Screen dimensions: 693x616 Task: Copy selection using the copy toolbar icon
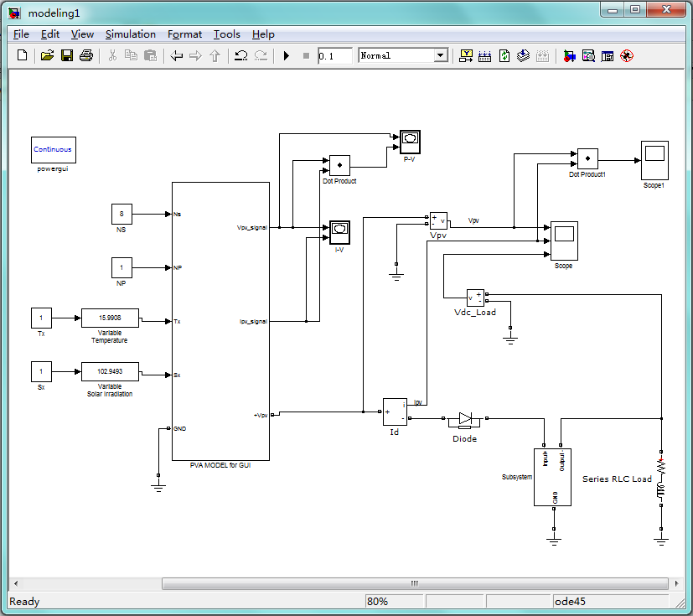tap(131, 55)
